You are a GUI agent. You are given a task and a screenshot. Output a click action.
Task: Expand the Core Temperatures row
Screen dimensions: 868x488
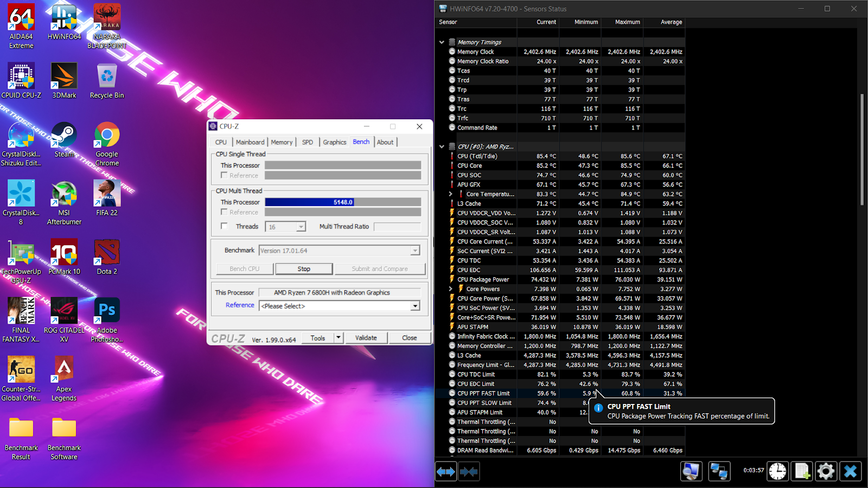[451, 194]
